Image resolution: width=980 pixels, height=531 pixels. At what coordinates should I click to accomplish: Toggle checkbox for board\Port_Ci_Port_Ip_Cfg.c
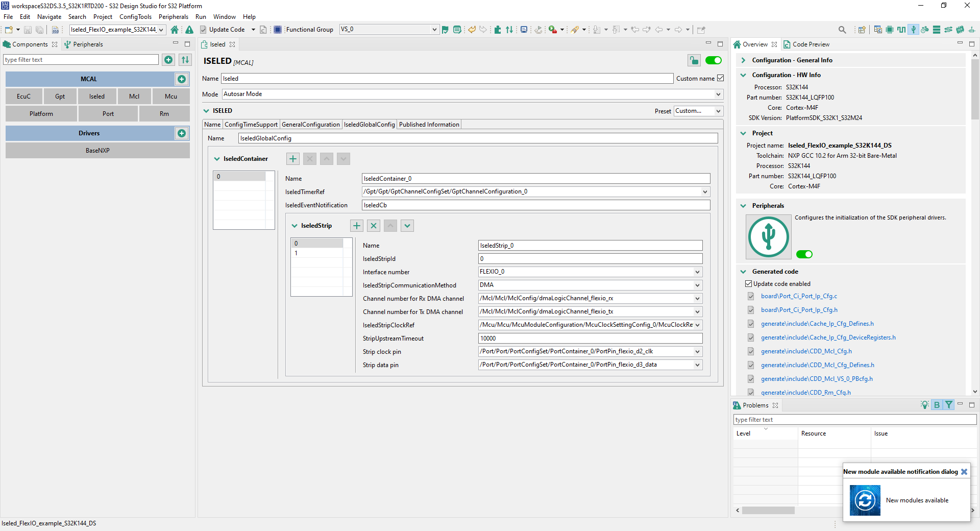pyautogui.click(x=751, y=296)
